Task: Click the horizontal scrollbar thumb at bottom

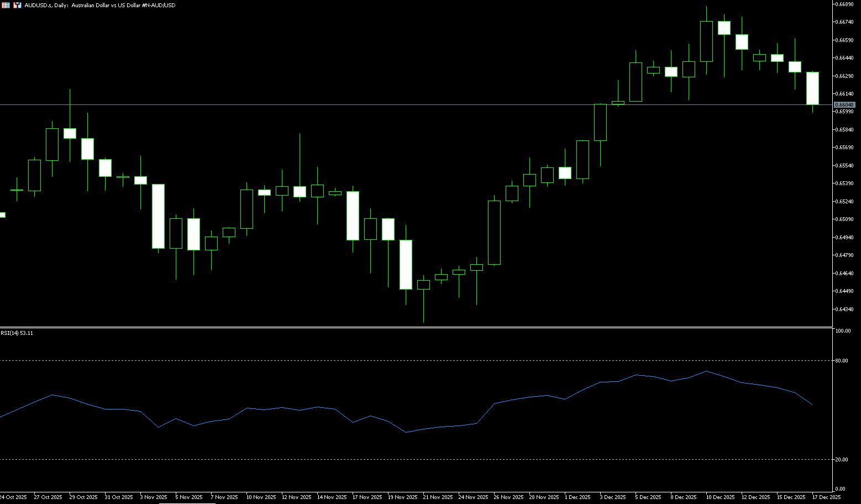Action: point(187,503)
